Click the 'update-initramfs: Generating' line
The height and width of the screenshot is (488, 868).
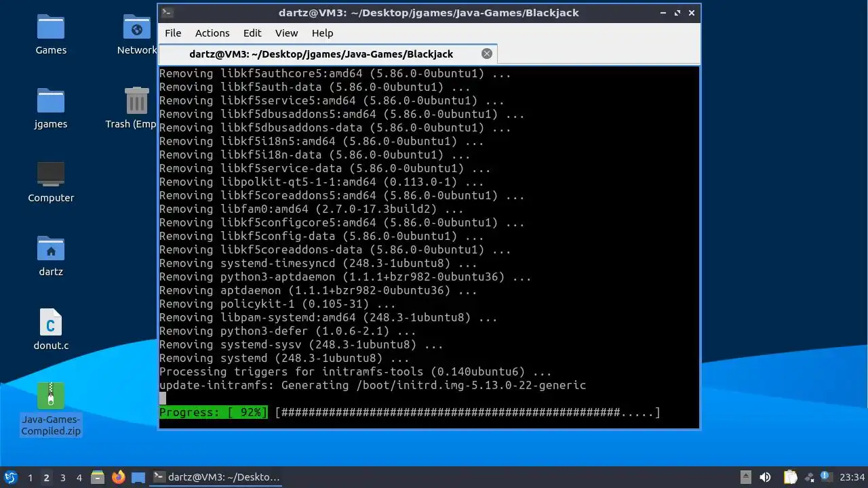[372, 385]
